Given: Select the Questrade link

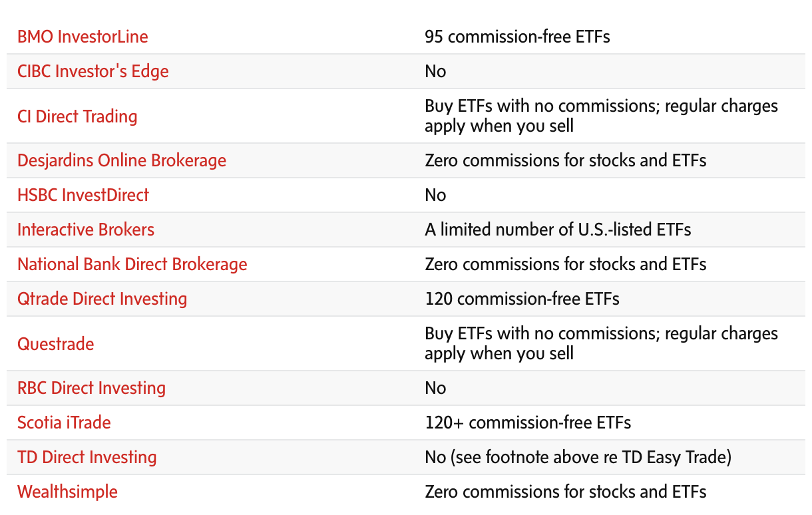Looking at the screenshot, I should 55,344.
